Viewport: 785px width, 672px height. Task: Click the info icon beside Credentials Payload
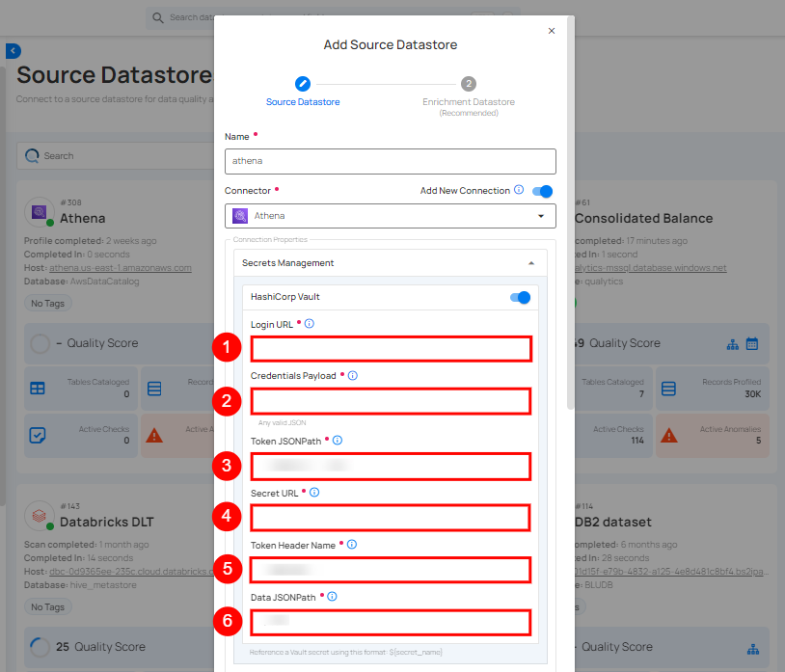pos(352,375)
